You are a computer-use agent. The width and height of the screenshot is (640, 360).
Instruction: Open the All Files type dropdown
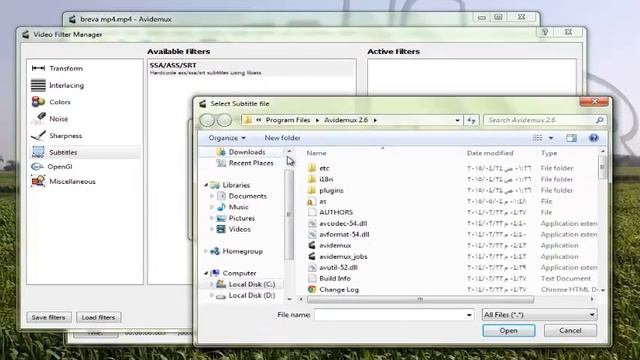[540, 315]
